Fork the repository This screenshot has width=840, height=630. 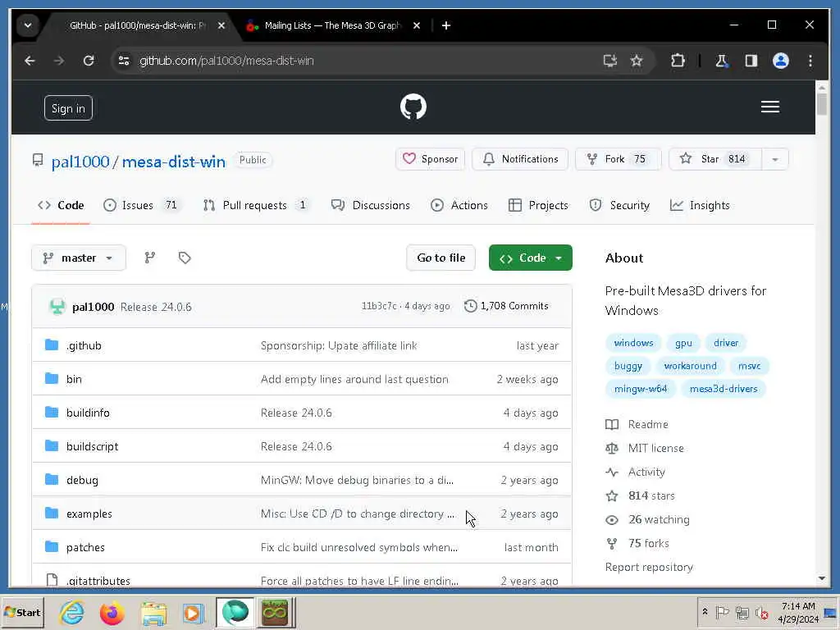tap(619, 159)
